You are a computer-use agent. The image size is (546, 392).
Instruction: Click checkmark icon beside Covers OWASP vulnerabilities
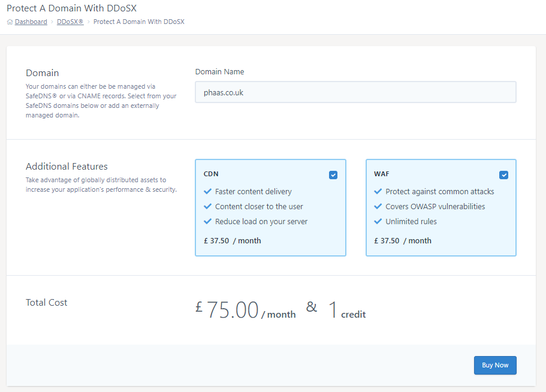point(378,207)
